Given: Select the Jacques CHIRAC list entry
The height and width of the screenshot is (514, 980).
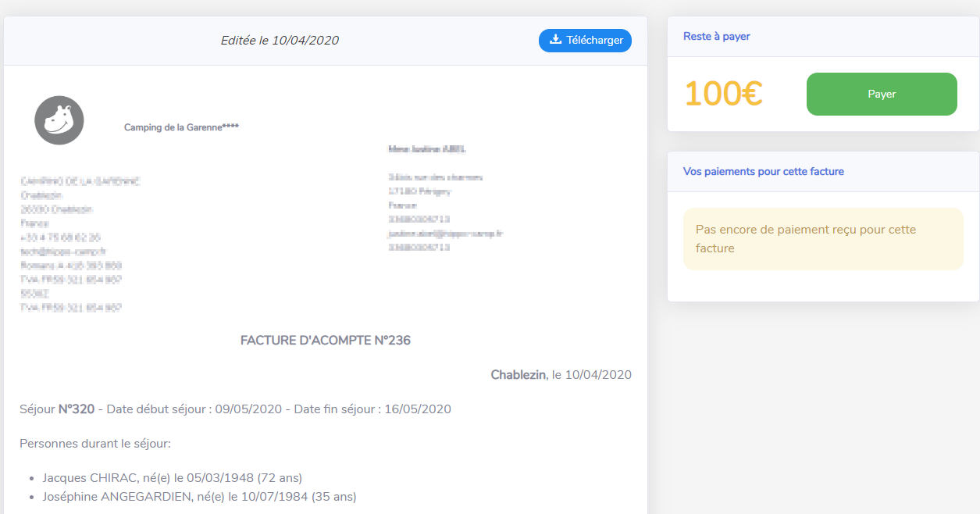Looking at the screenshot, I should point(172,478).
